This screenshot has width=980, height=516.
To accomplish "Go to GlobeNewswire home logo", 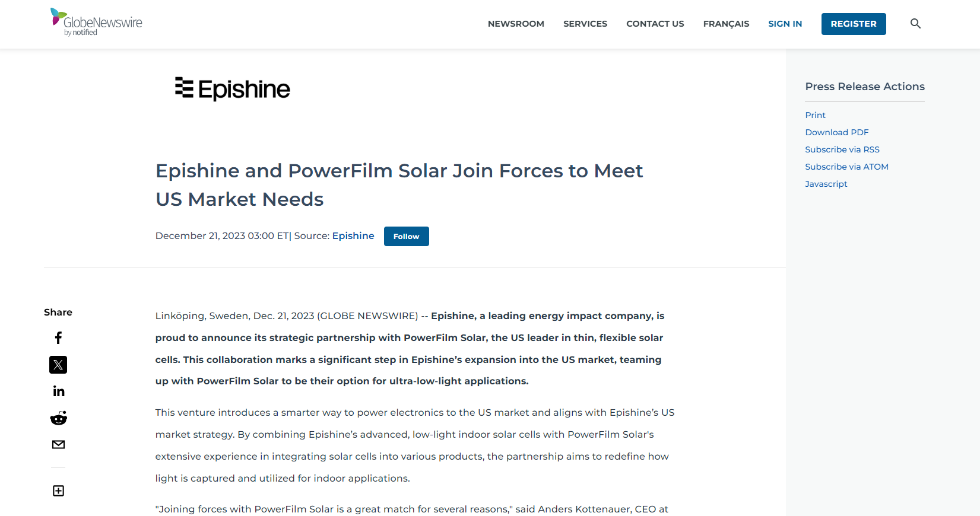I will point(97,23).
